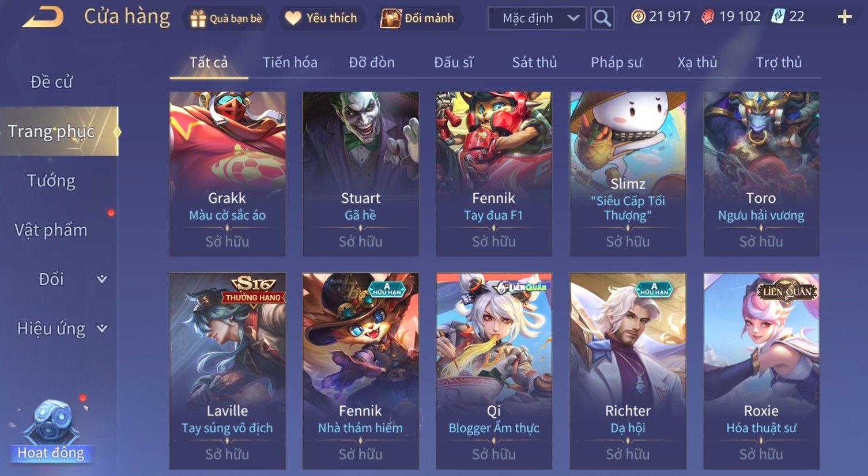Image resolution: width=868 pixels, height=476 pixels.
Task: Switch to the Pháp sư tab
Action: click(x=616, y=62)
